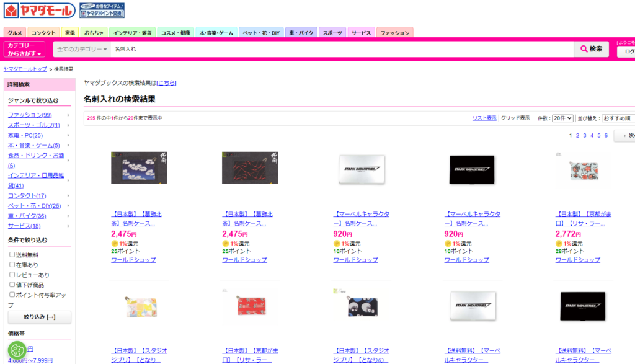
Task: Select the 4,000円～7,999円 price range
Action: tap(30, 360)
